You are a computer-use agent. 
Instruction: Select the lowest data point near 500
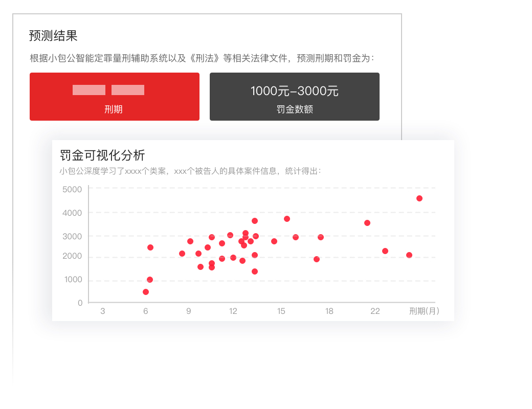click(x=146, y=292)
